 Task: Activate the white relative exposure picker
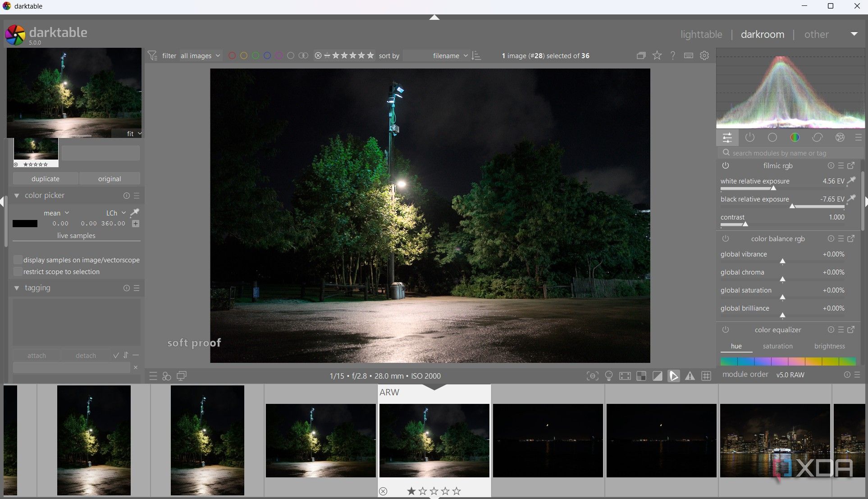pyautogui.click(x=851, y=181)
